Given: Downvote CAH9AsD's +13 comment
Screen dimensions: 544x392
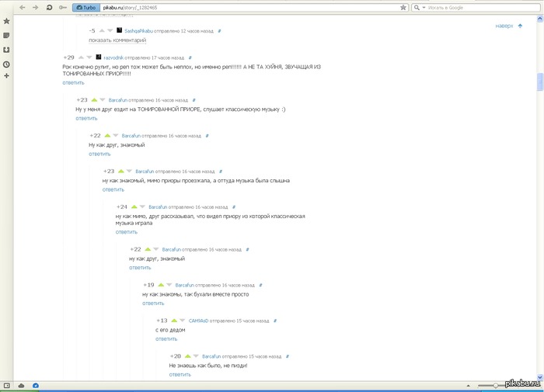Looking at the screenshot, I should [183, 321].
